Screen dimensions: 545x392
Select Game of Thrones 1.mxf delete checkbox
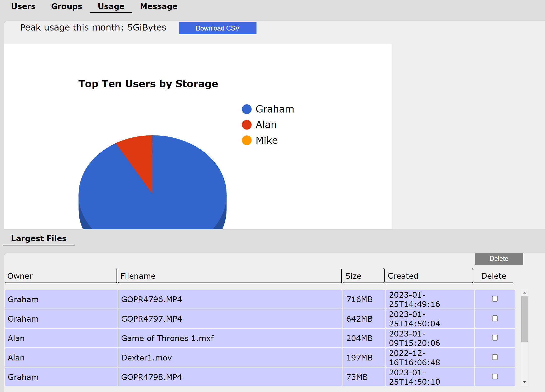click(x=495, y=338)
